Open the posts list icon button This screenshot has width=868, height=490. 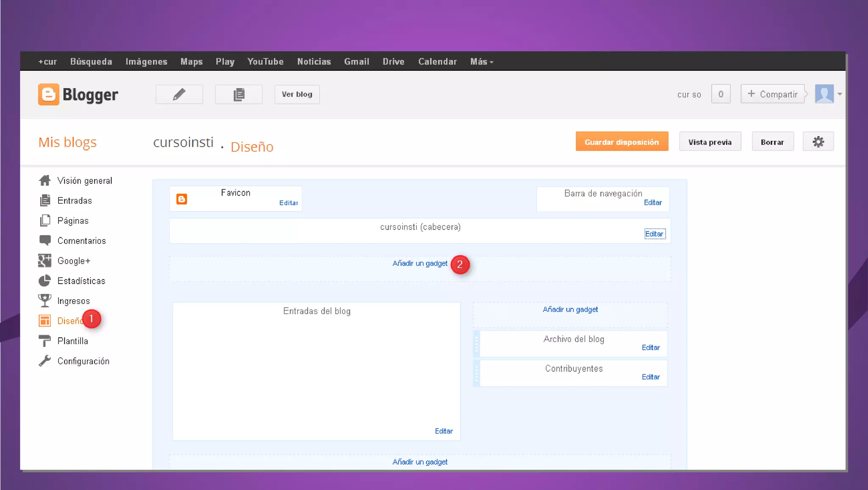coord(239,94)
